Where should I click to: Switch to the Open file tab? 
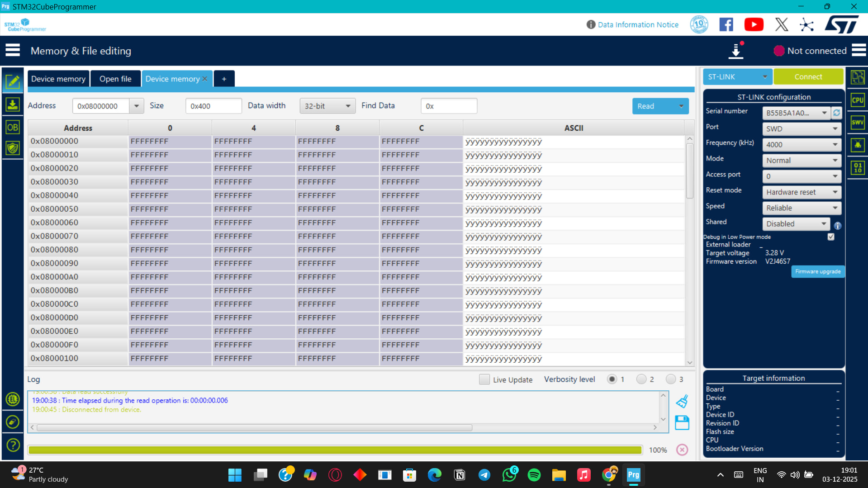pos(115,79)
